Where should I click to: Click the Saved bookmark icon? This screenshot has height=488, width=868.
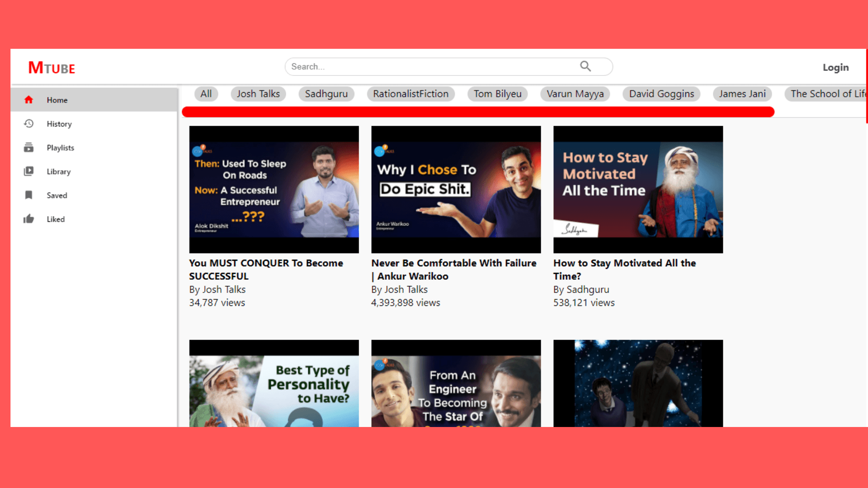click(28, 195)
